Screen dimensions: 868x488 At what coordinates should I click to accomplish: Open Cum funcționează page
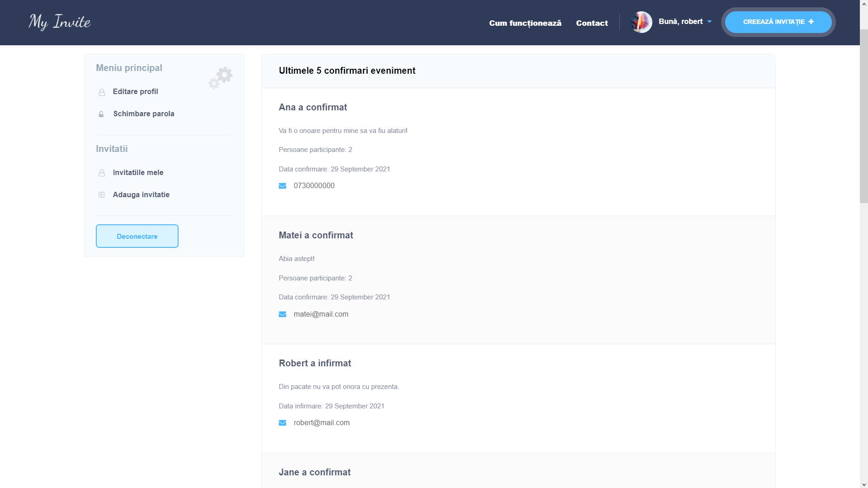coord(525,23)
